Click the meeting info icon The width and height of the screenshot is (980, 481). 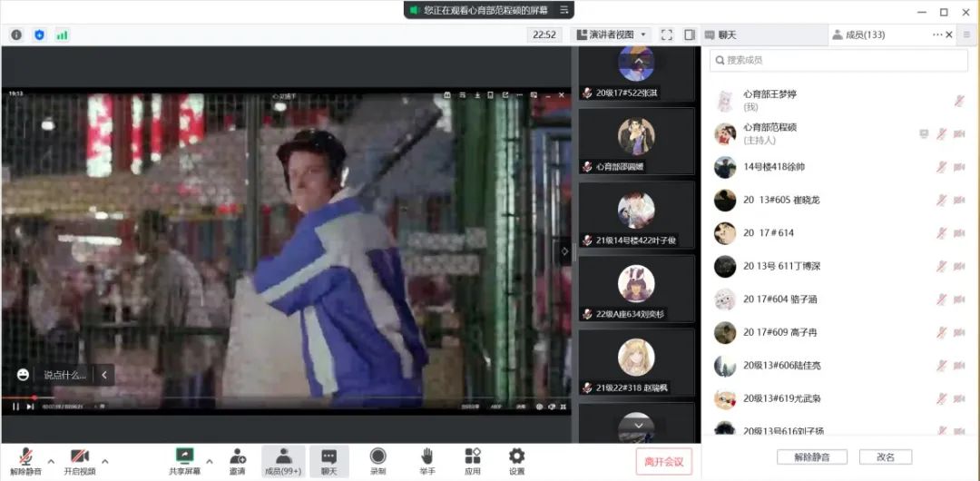[16, 34]
